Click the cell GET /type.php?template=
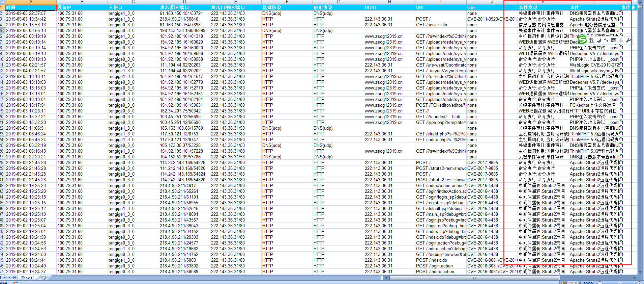 pos(441,123)
